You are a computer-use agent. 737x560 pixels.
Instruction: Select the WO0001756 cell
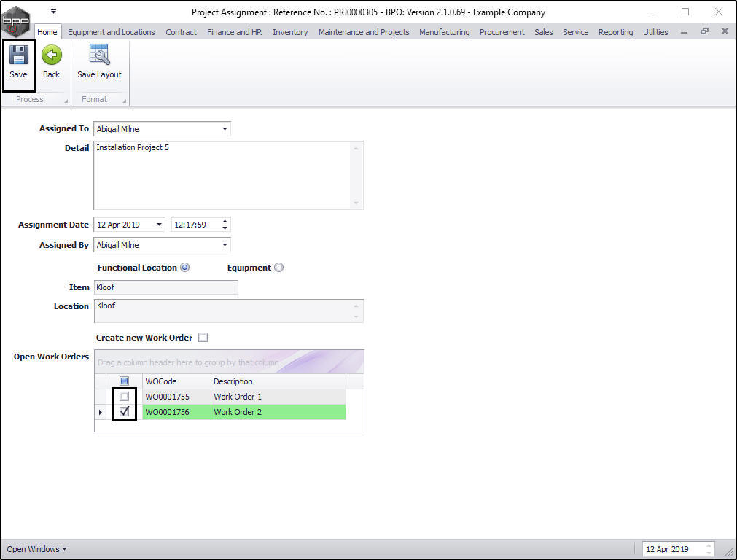tap(176, 412)
